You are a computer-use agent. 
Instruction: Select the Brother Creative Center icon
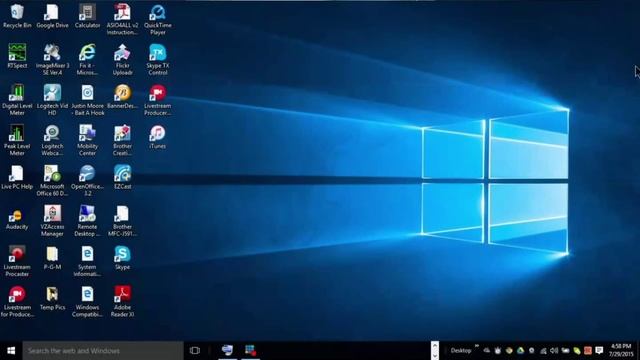(x=122, y=140)
